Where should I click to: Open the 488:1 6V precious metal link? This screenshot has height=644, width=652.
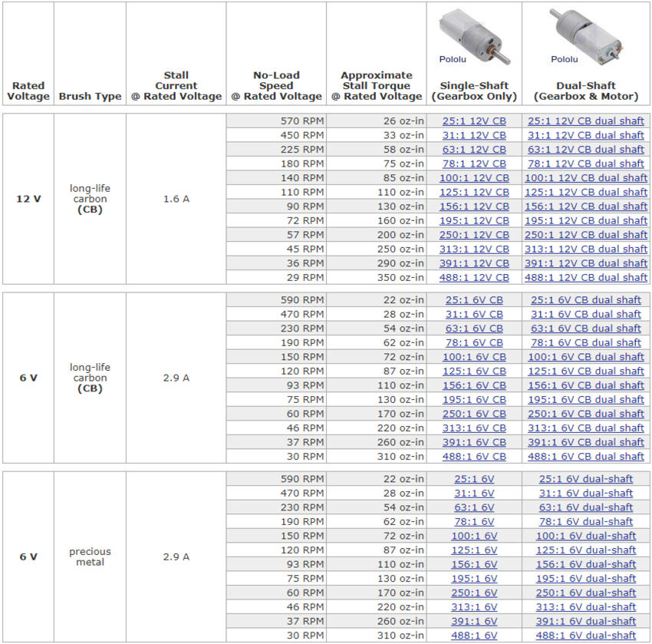coord(474,636)
